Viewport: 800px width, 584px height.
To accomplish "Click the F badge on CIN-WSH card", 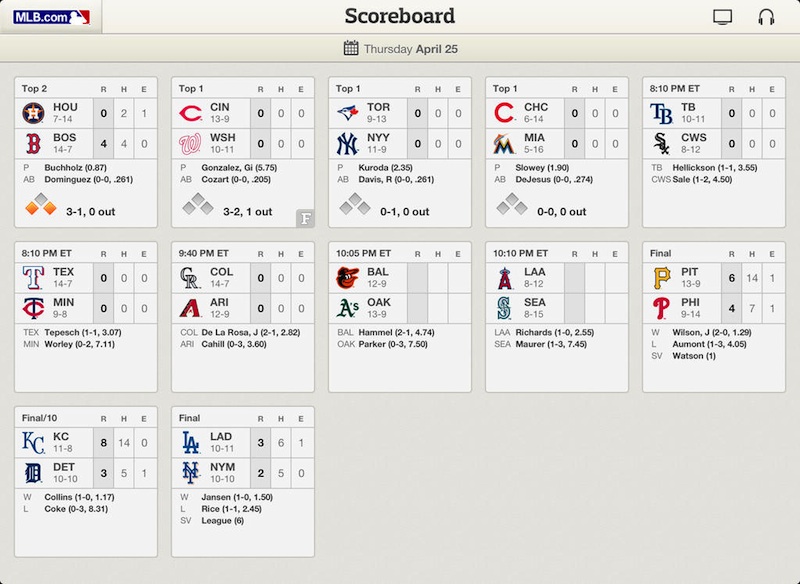I will point(305,218).
